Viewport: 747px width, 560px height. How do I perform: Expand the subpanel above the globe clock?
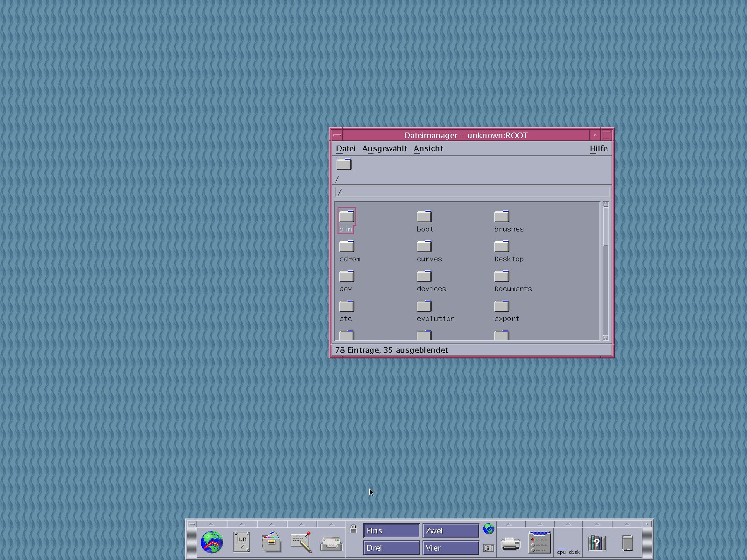(211, 524)
